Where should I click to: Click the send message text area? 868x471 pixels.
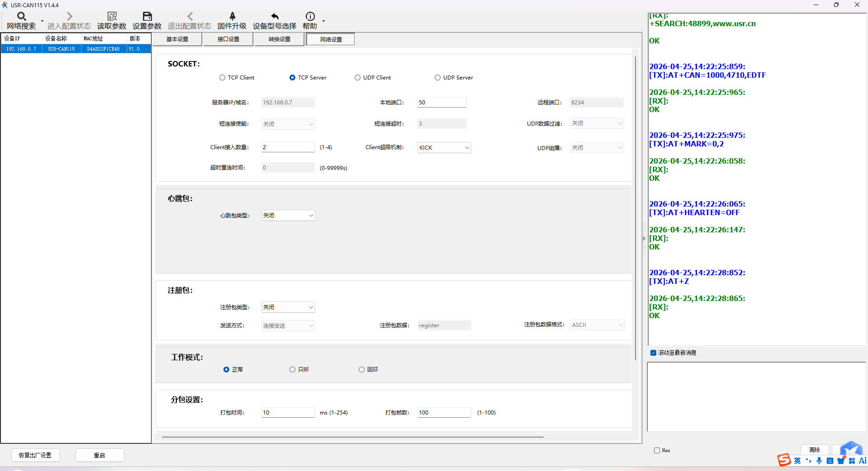click(x=756, y=397)
